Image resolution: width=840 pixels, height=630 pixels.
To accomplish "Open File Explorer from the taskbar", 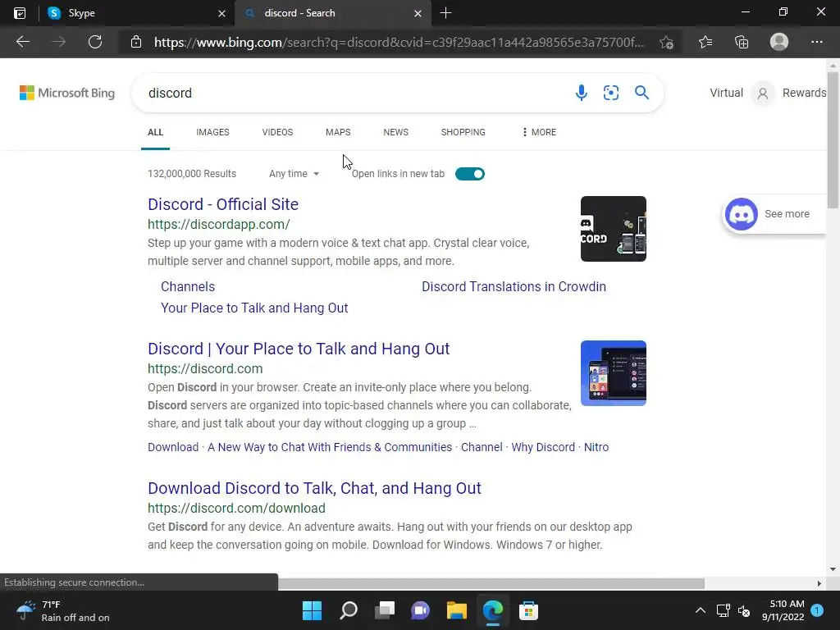I will pyautogui.click(x=456, y=610).
